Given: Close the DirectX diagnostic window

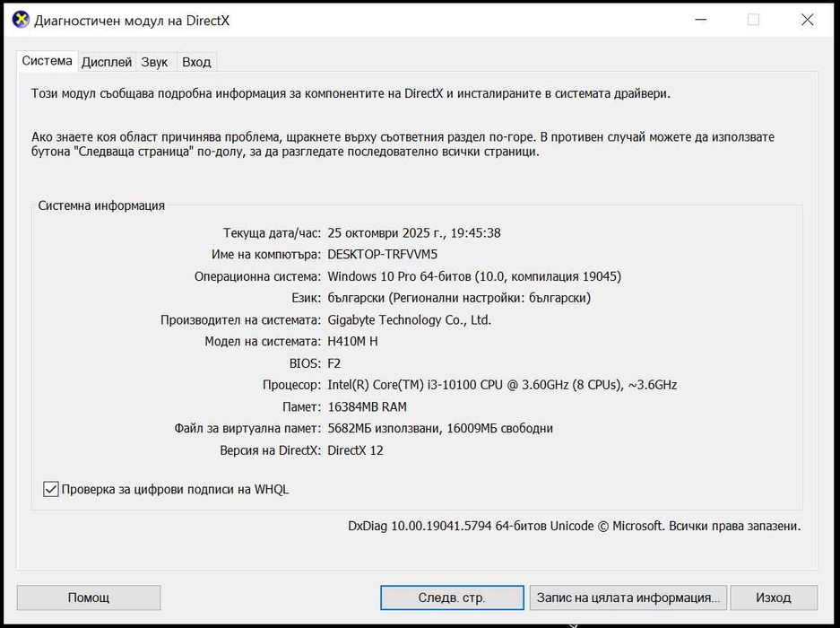Looking at the screenshot, I should point(808,20).
